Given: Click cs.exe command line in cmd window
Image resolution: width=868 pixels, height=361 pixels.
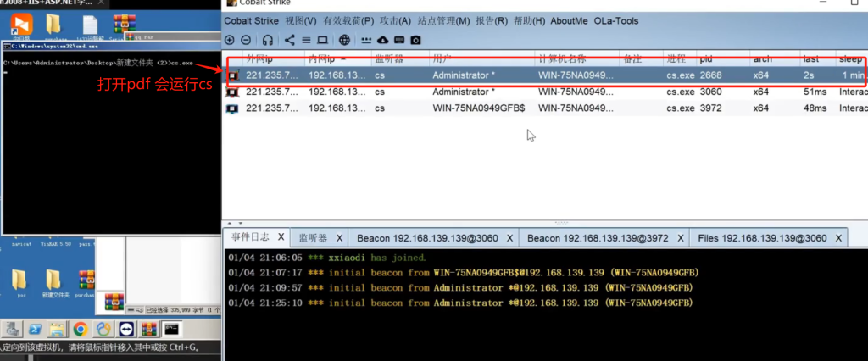Looking at the screenshot, I should pyautogui.click(x=98, y=63).
